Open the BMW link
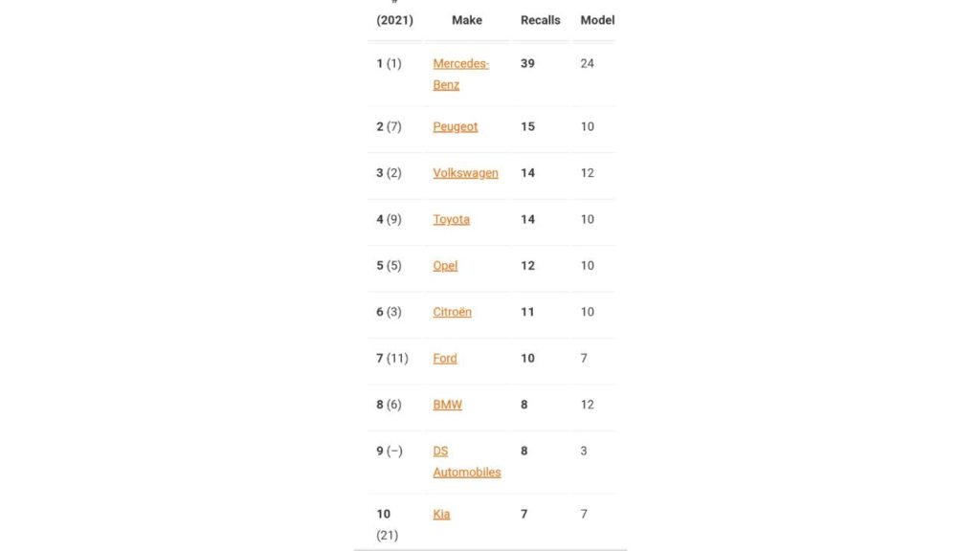The width and height of the screenshot is (980, 551). pos(448,405)
